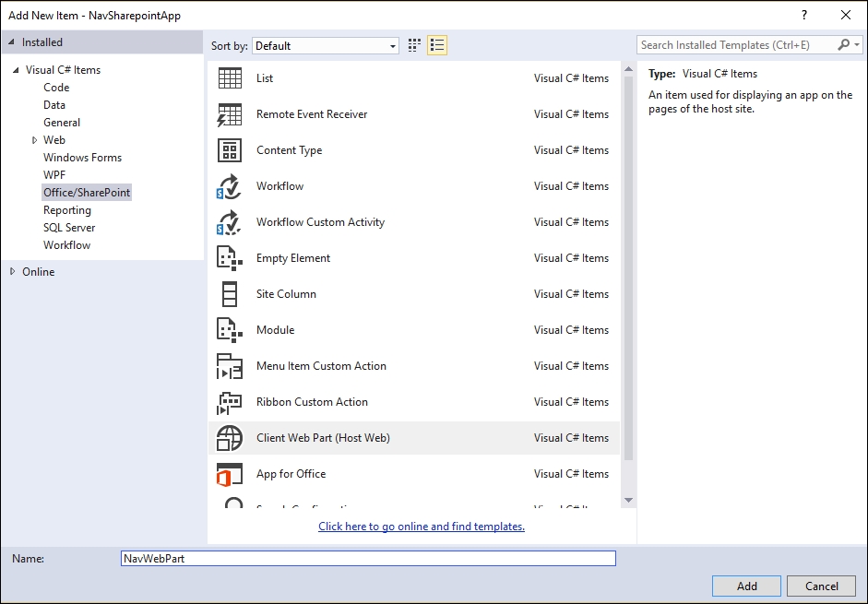Follow the go online and find templates link
Image resolution: width=868 pixels, height=604 pixels.
422,527
